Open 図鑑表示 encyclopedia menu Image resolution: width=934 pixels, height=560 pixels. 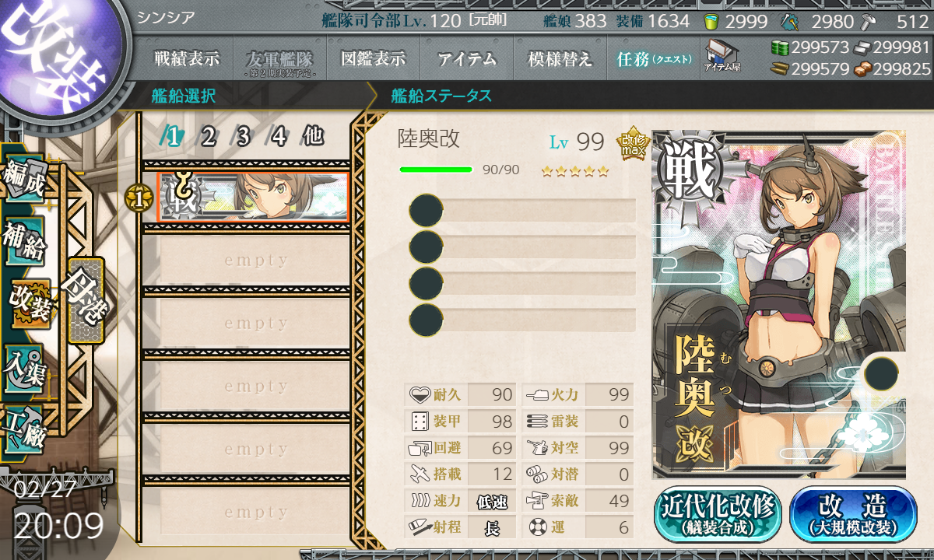click(x=374, y=58)
